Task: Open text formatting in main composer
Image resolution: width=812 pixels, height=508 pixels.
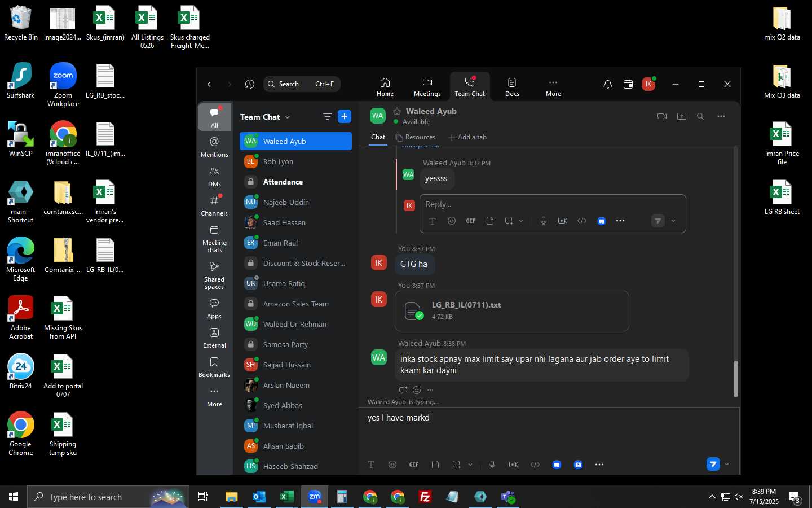Action: [371, 465]
